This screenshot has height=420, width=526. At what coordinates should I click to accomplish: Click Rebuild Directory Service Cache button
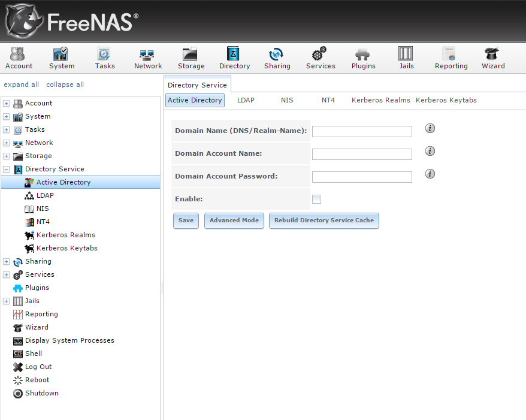tap(324, 220)
